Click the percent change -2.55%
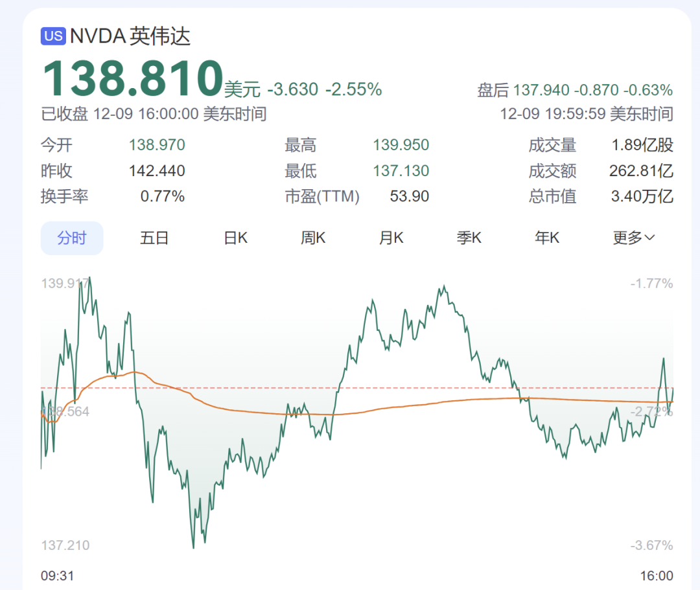700x590 pixels. coord(354,89)
